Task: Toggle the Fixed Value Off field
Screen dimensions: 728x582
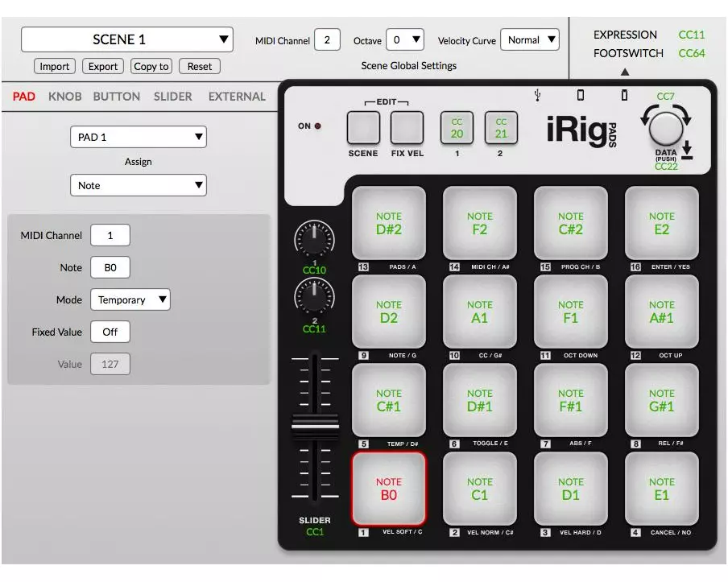Action: click(110, 332)
